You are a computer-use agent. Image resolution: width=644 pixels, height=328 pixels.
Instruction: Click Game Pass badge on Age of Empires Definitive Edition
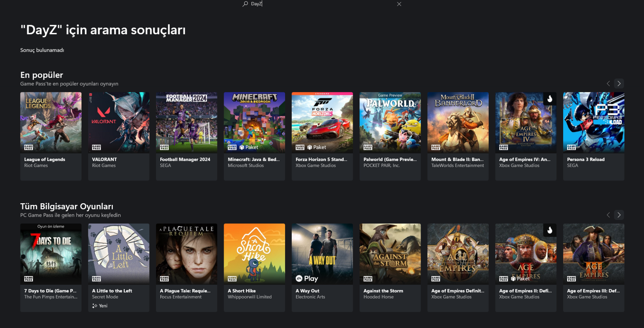[x=436, y=279]
